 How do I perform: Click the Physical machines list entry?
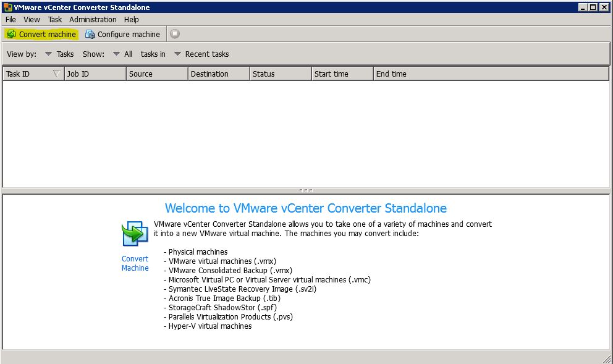click(198, 252)
